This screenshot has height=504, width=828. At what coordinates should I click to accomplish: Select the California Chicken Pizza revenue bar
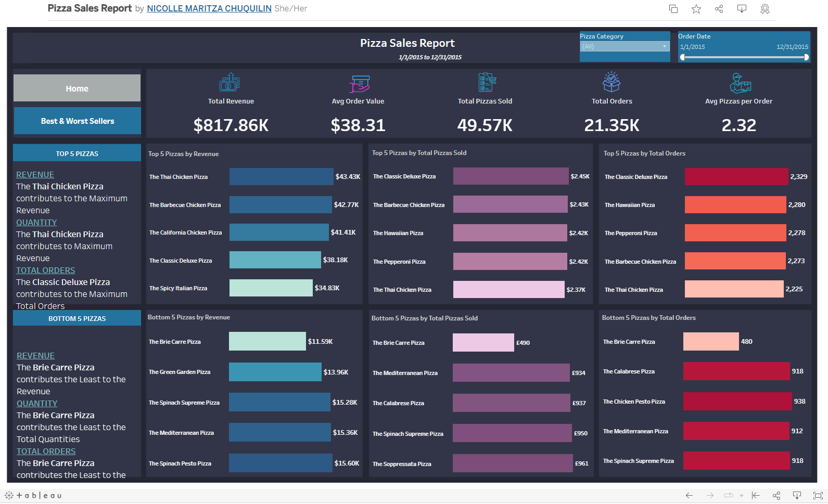pos(279,232)
